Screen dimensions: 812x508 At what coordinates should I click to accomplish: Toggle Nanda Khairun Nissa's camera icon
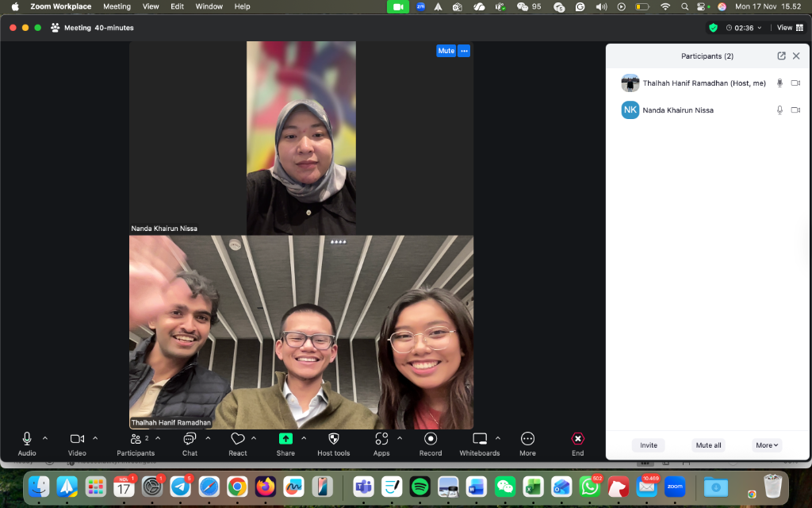[x=795, y=110]
